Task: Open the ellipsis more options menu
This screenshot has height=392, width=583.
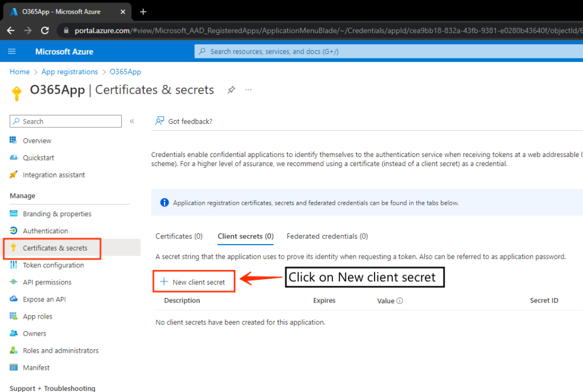Action: pyautogui.click(x=248, y=90)
